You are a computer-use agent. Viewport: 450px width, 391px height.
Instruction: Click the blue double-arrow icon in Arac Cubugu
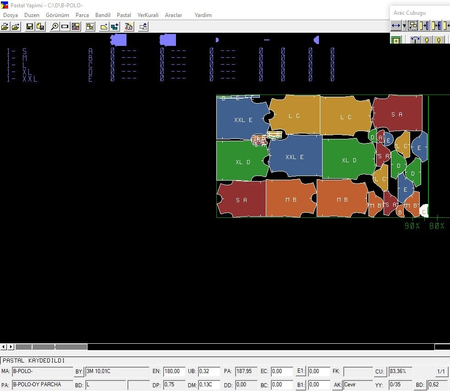[x=396, y=25]
